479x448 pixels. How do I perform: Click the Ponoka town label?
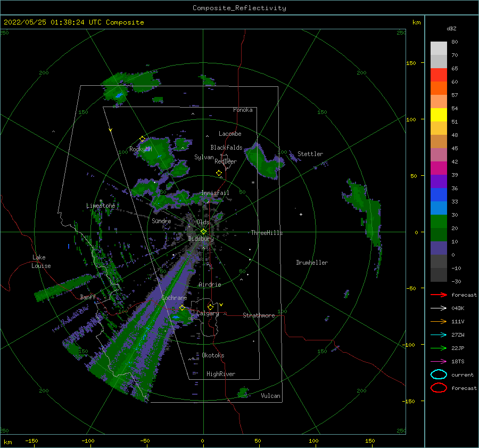click(x=243, y=110)
